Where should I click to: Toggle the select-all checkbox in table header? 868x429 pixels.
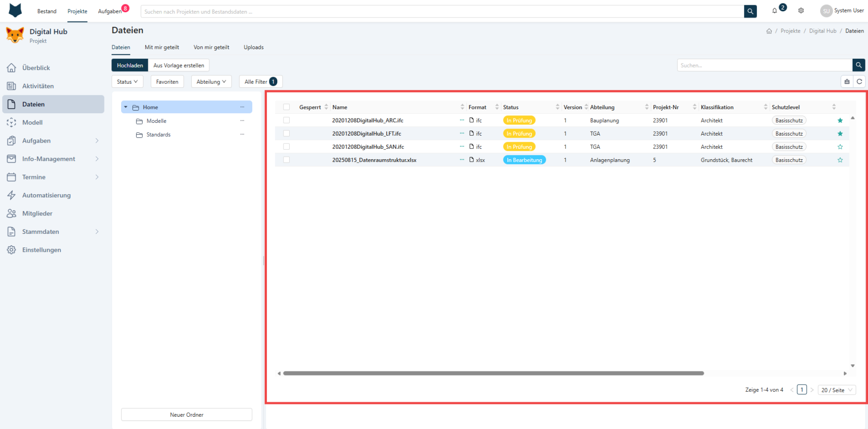[x=287, y=107]
